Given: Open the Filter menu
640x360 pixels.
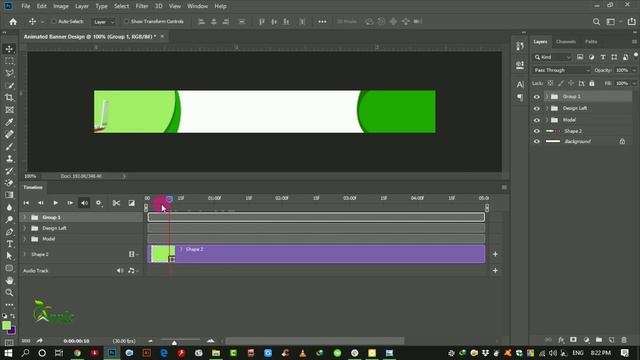Looking at the screenshot, I should [142, 6].
